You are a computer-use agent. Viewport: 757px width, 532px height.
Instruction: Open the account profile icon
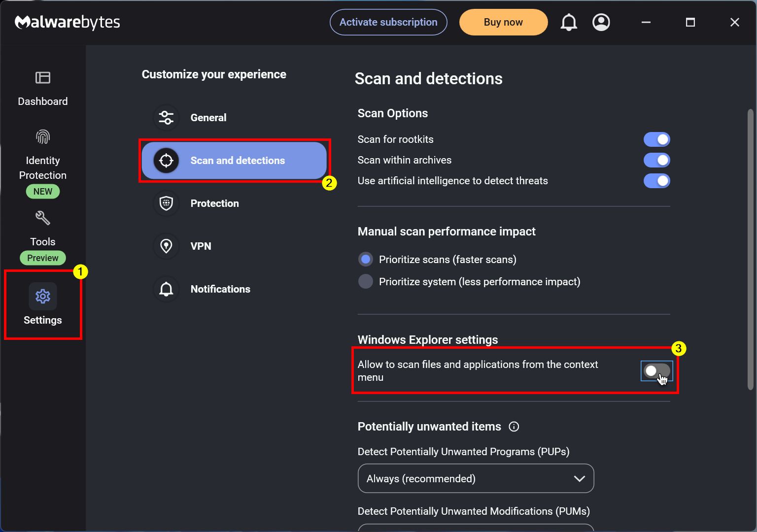[x=601, y=22]
